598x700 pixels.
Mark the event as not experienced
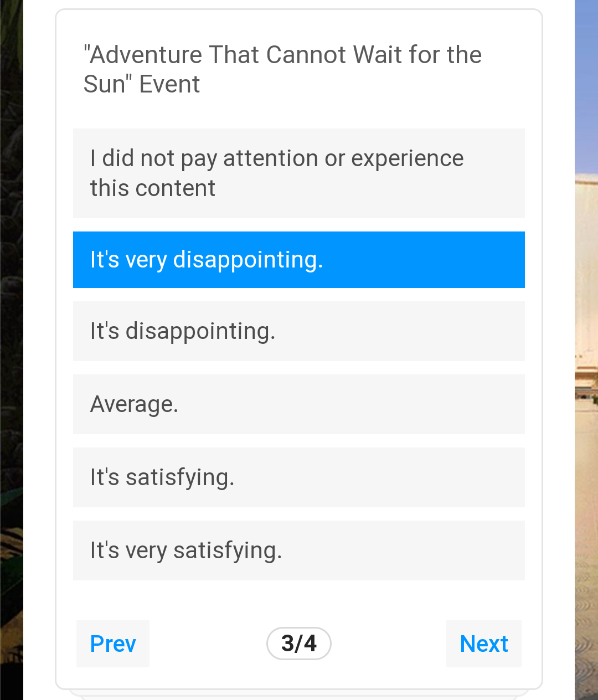(299, 173)
